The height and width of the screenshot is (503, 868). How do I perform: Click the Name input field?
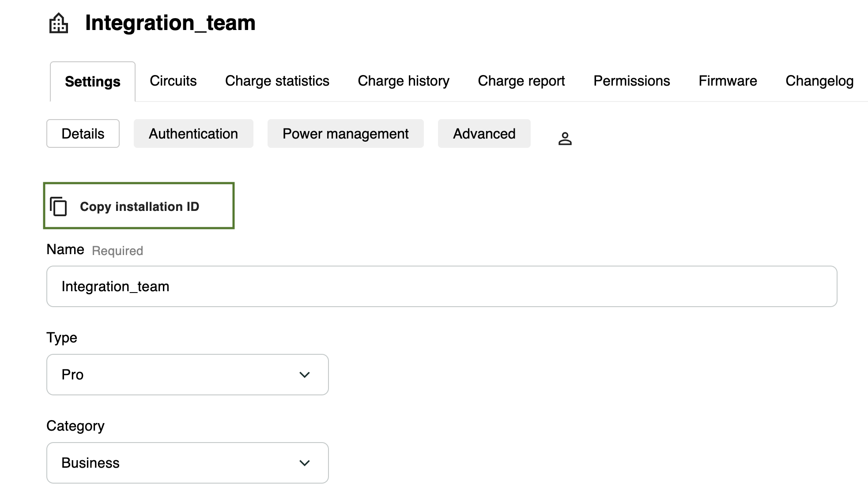click(442, 286)
